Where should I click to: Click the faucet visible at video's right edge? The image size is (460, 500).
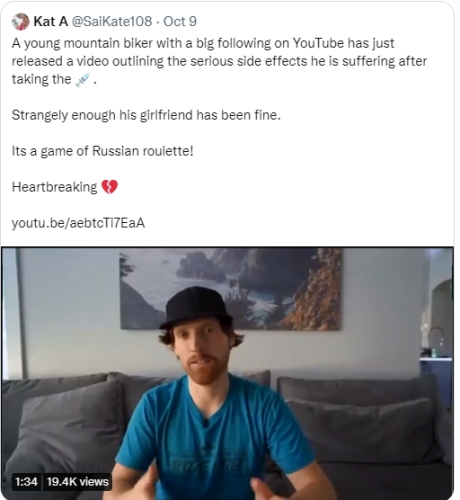click(435, 340)
